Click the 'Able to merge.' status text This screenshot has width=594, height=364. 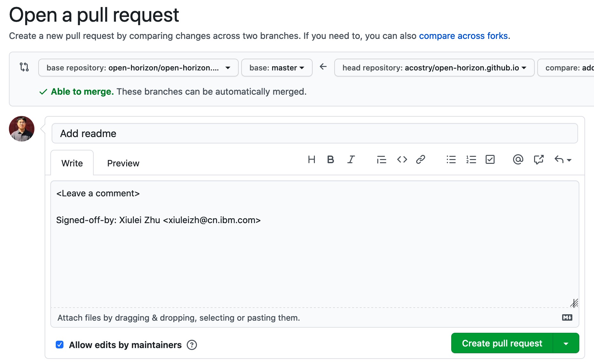click(82, 92)
